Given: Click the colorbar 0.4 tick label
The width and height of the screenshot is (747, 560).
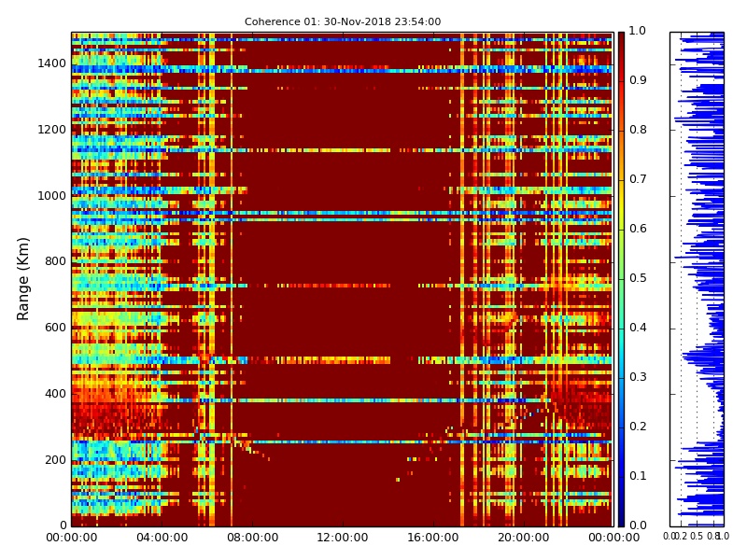Looking at the screenshot, I should (638, 328).
